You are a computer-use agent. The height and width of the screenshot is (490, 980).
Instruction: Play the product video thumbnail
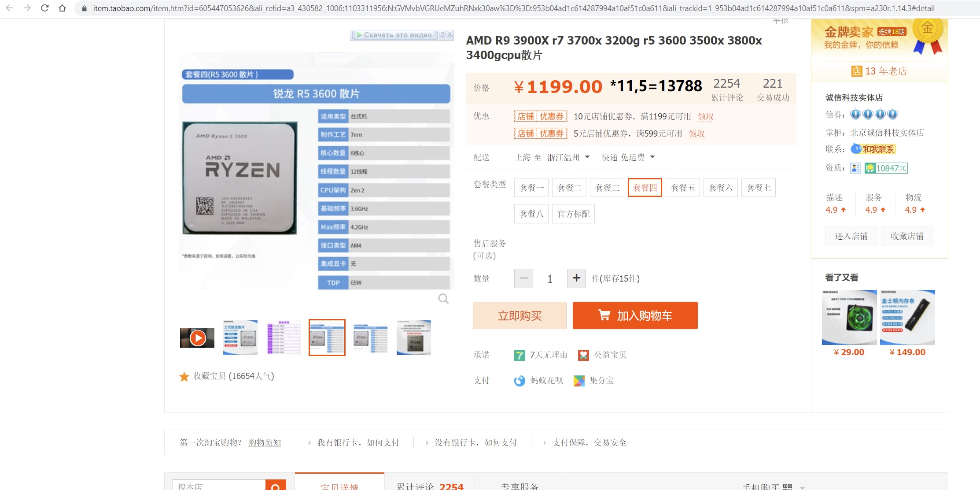197,338
